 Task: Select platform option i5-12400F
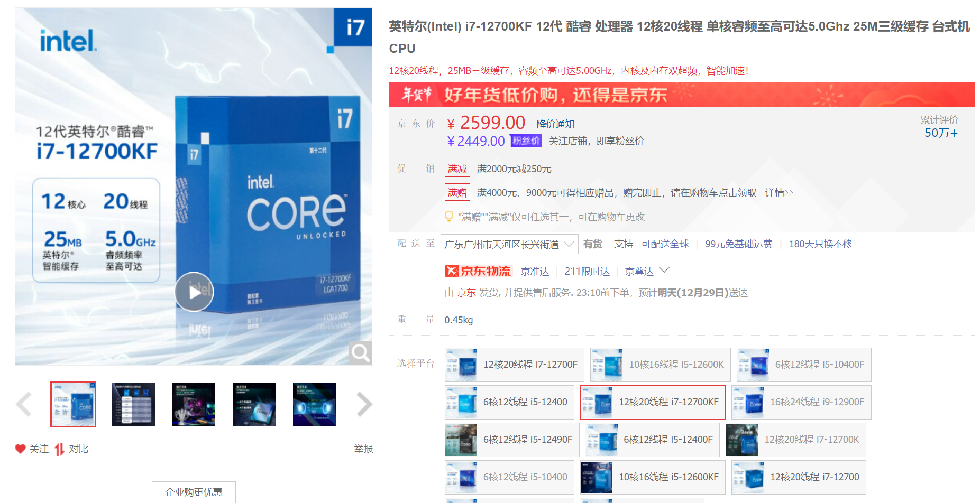pos(652,440)
